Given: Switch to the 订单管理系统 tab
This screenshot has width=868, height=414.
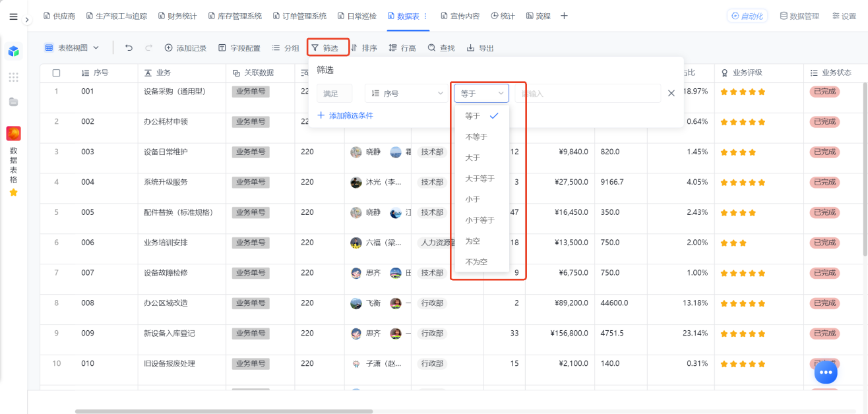Looking at the screenshot, I should [299, 16].
